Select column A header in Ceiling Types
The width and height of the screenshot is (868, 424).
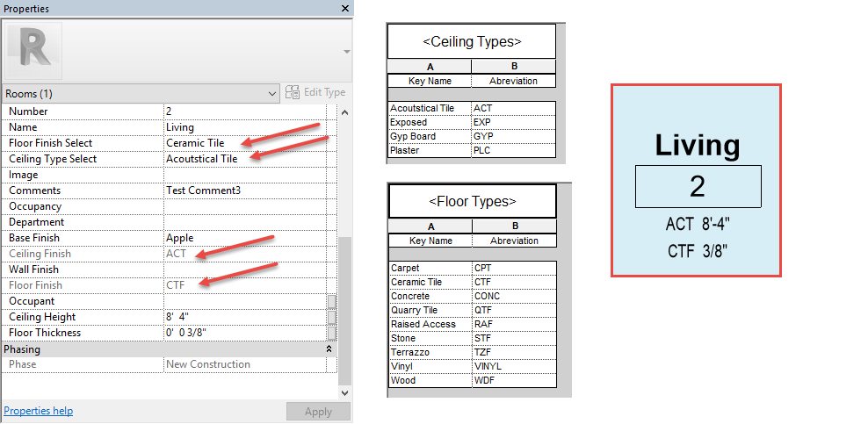(430, 67)
